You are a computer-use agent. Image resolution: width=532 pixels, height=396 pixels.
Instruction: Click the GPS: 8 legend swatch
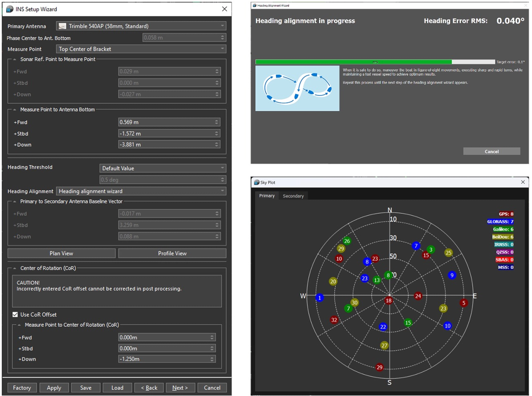[x=506, y=214]
